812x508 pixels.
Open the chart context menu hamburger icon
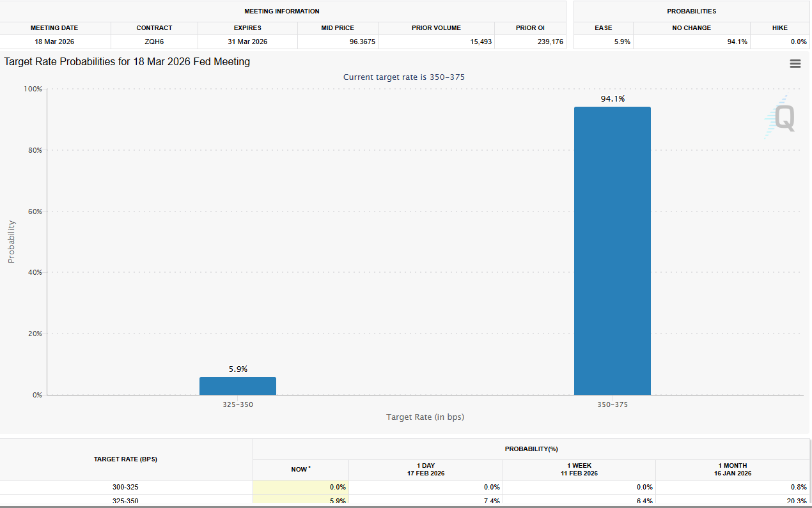pos(795,63)
